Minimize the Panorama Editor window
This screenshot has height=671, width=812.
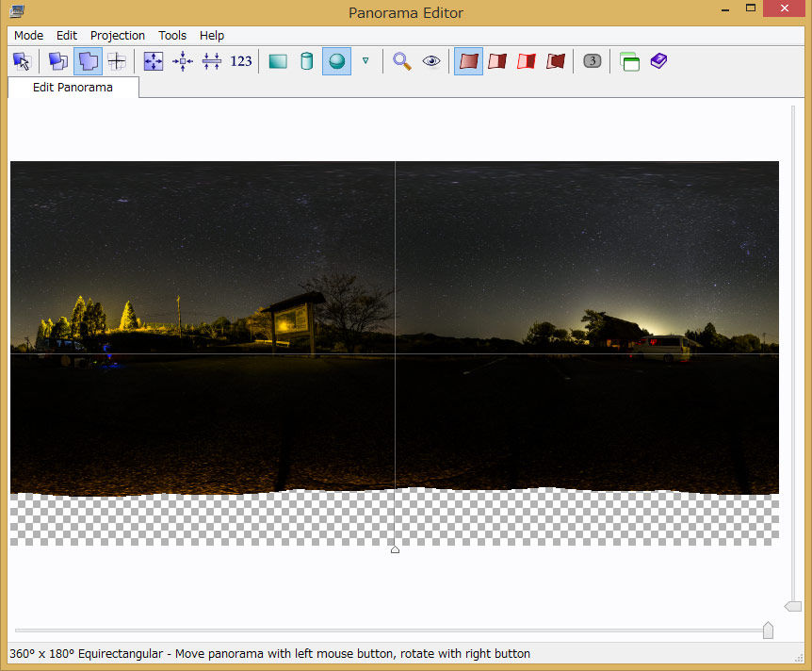point(725,9)
